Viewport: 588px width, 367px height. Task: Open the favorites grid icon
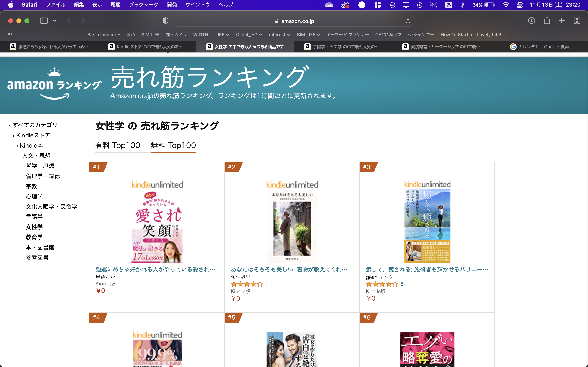pos(9,35)
